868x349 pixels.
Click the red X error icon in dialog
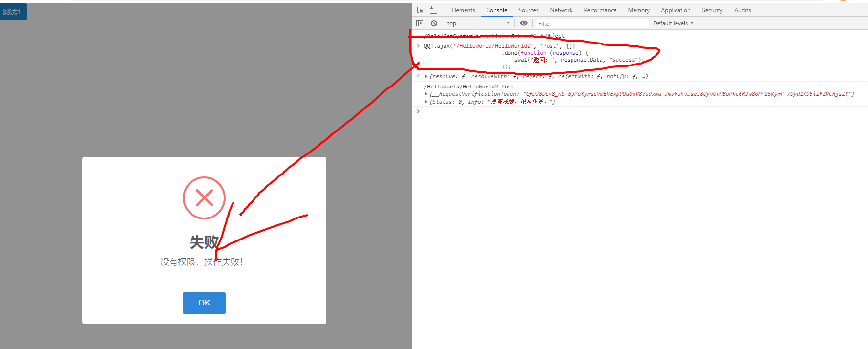204,198
